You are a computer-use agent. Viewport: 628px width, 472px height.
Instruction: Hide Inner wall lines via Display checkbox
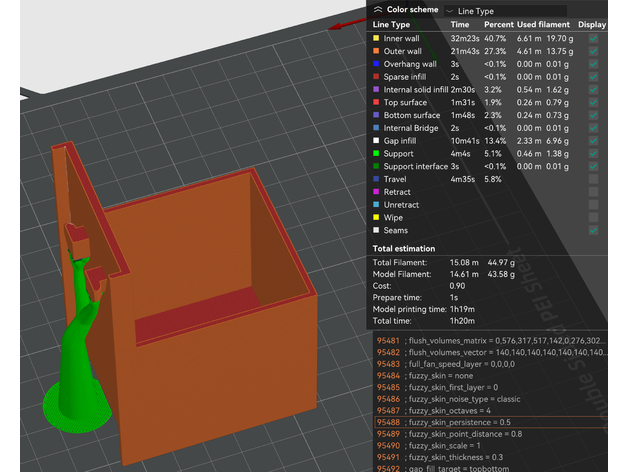(x=593, y=38)
